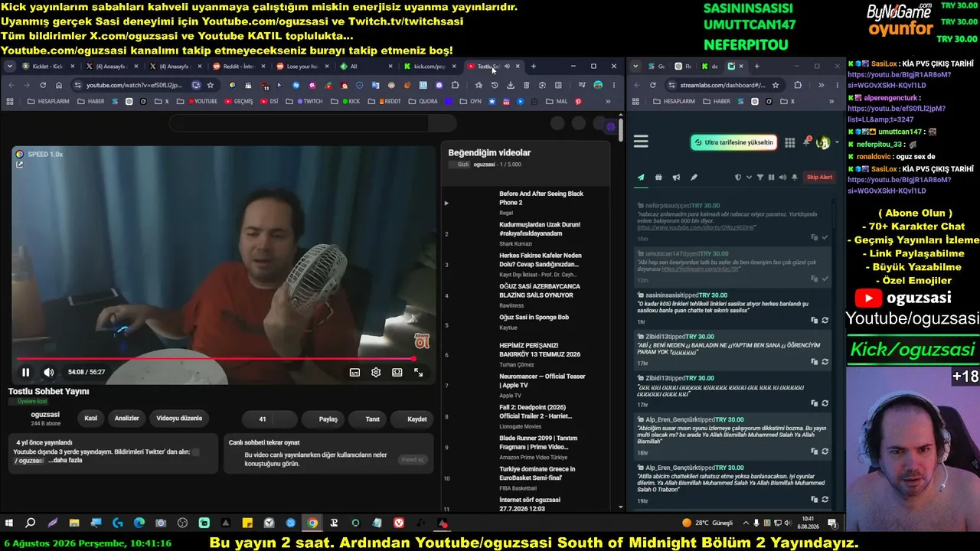Mute the Tostlu Sohbet tab audio
The width and height of the screenshot is (980, 551).
point(507,67)
